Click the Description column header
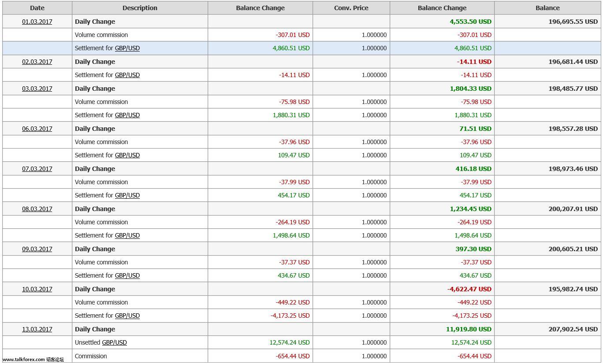The width and height of the screenshot is (603, 364). pos(140,8)
